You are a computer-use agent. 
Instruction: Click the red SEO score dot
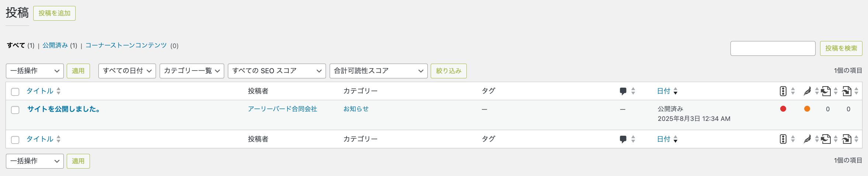[783, 109]
